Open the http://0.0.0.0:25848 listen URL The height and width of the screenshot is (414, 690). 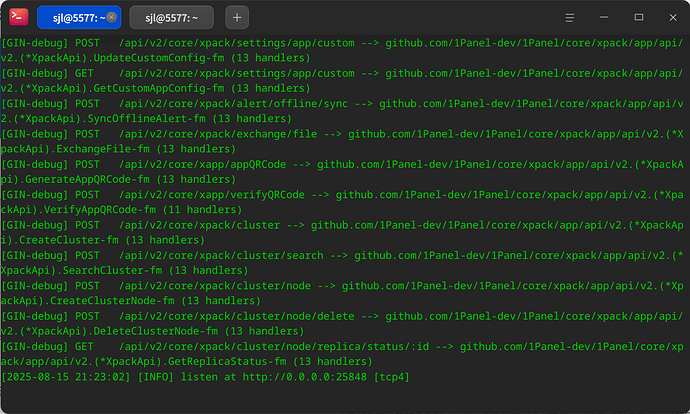[x=304, y=377]
